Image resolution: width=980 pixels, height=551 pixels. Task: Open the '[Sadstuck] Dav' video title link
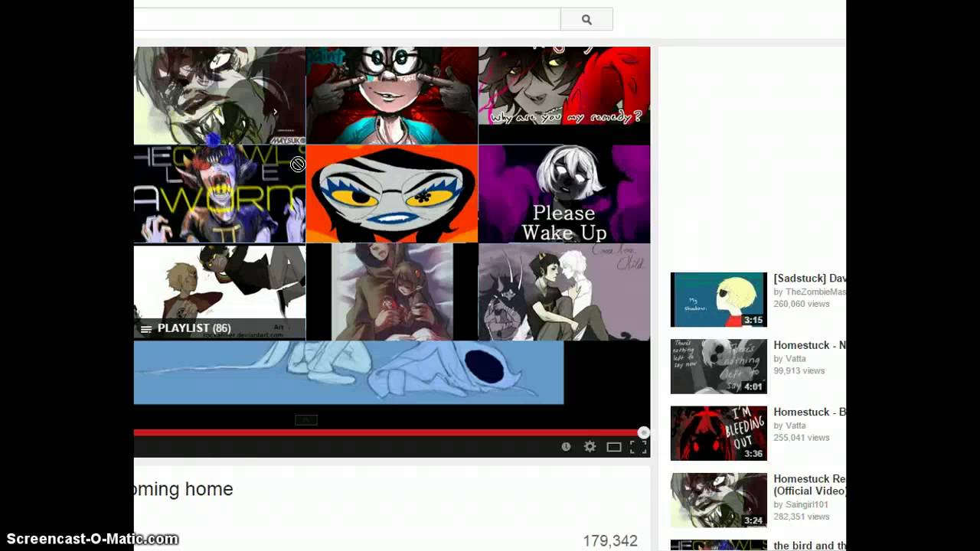pos(809,279)
